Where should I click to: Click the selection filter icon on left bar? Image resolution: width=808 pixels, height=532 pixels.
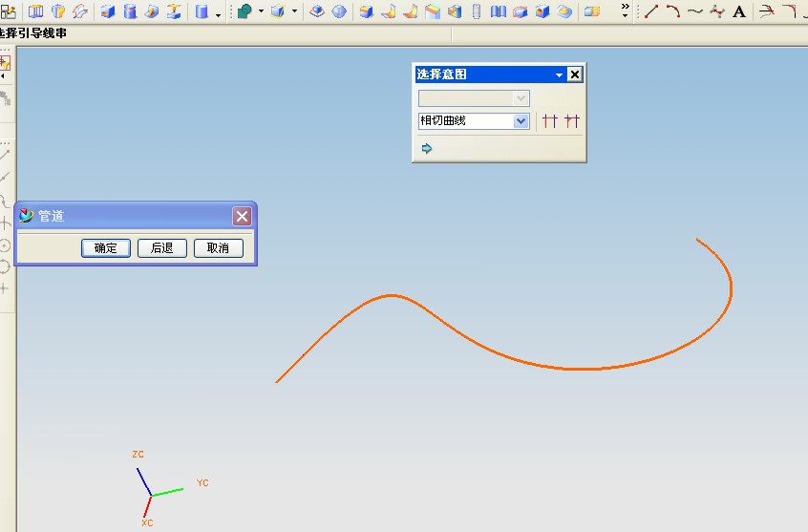pos(5,63)
